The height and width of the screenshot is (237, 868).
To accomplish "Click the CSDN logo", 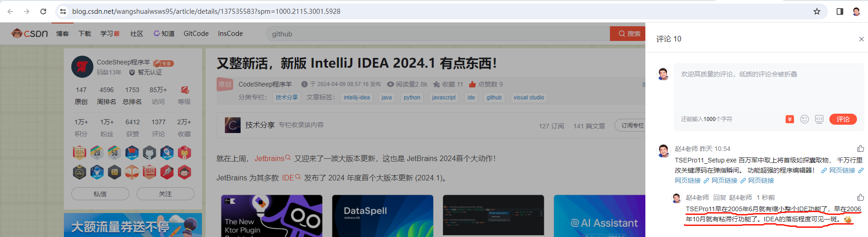I will [30, 34].
